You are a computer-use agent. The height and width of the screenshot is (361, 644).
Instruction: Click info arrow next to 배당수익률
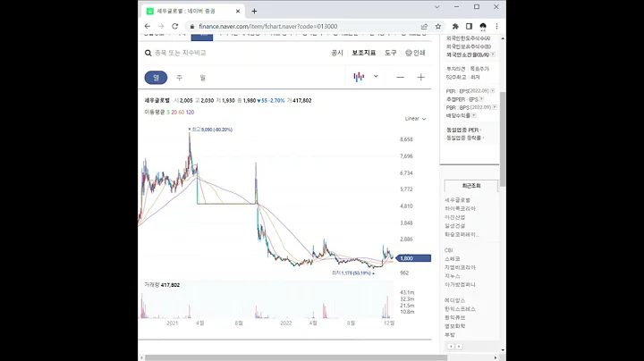(x=473, y=115)
